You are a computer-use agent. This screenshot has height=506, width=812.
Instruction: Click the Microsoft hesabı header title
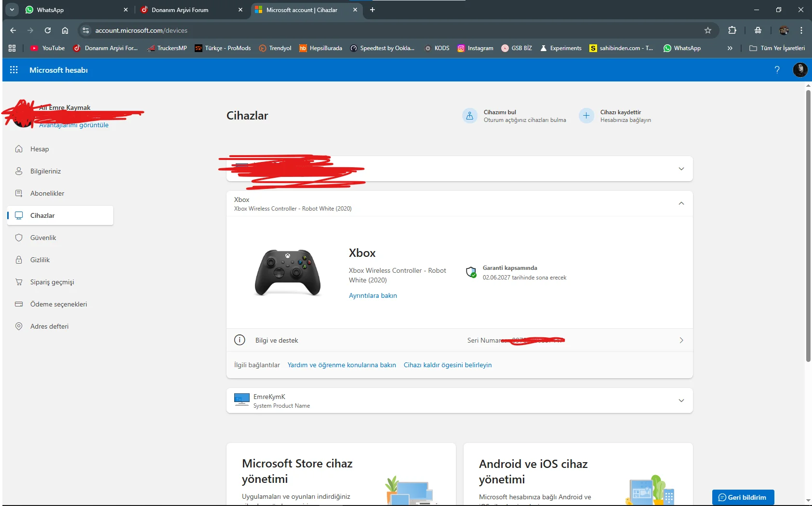click(58, 70)
